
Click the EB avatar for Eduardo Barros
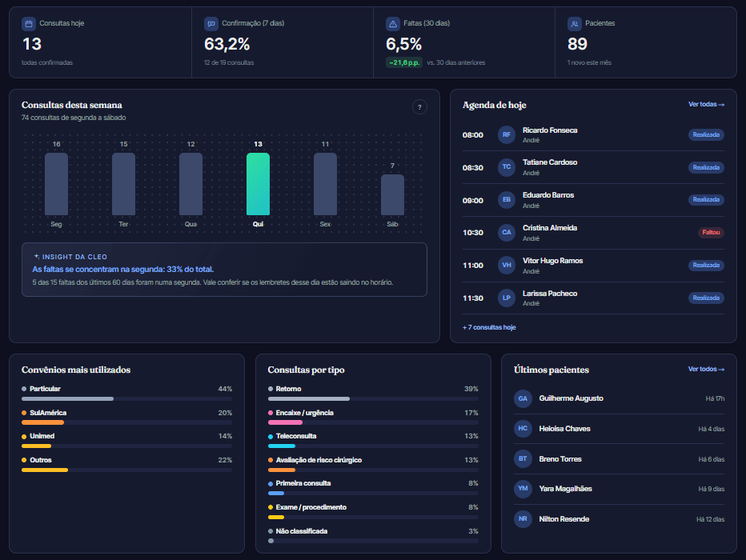coord(507,200)
